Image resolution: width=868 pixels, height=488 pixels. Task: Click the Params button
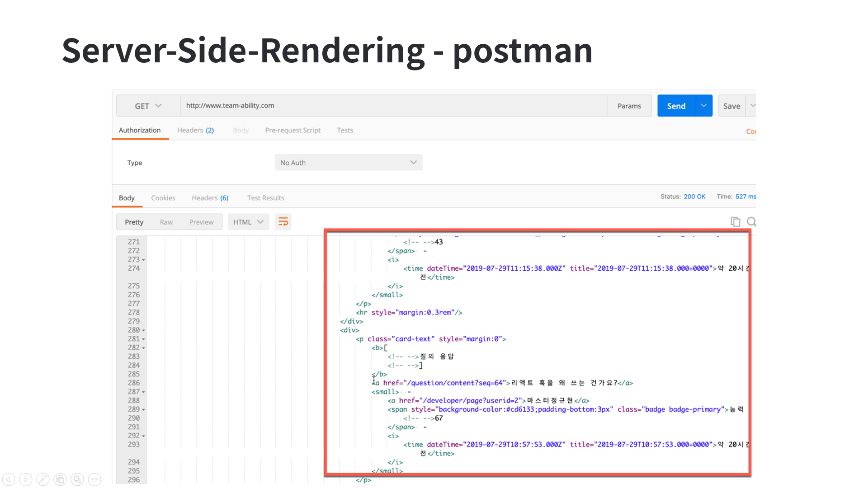point(629,106)
